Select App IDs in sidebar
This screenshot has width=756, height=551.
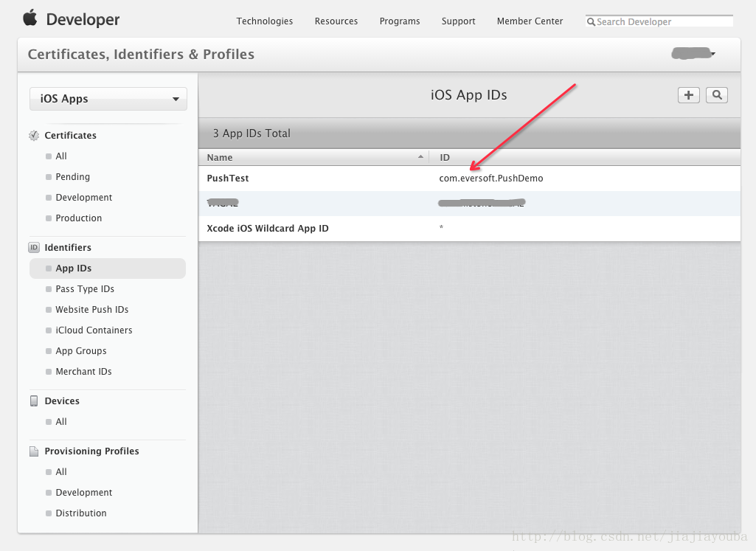(x=108, y=268)
